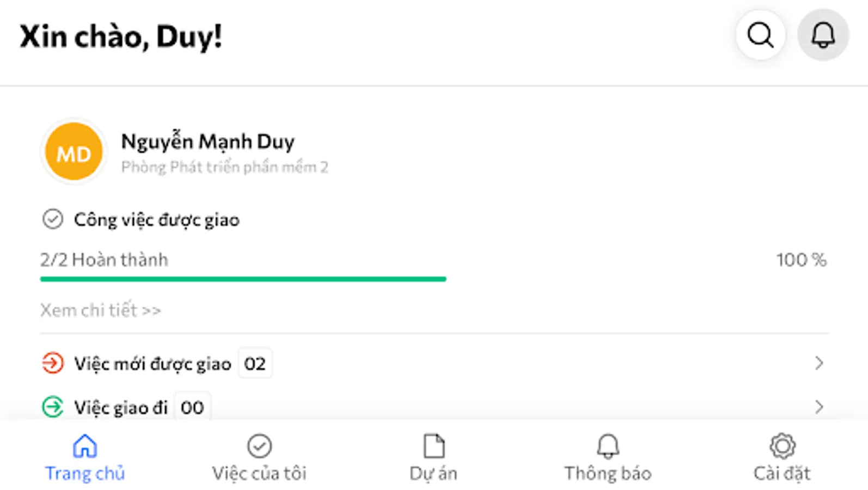Click the search magnifier icon
Screen dimensions: 868x490
pos(760,35)
